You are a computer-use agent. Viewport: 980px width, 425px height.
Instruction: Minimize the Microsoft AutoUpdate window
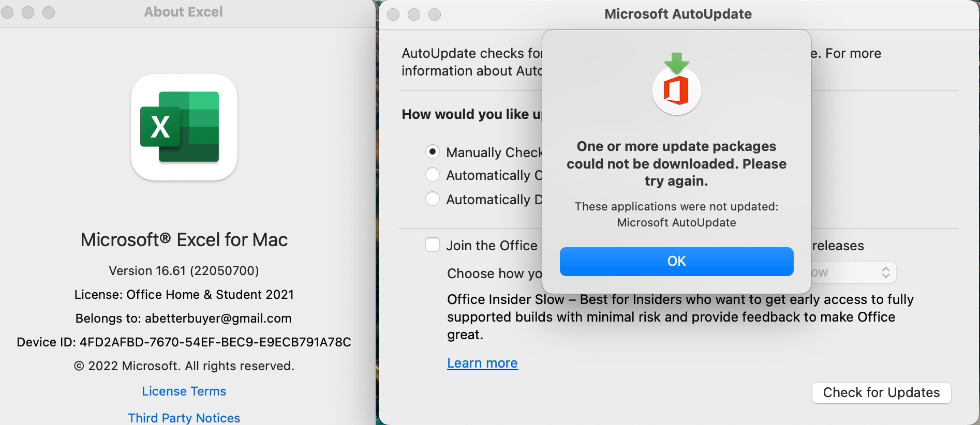coord(414,14)
